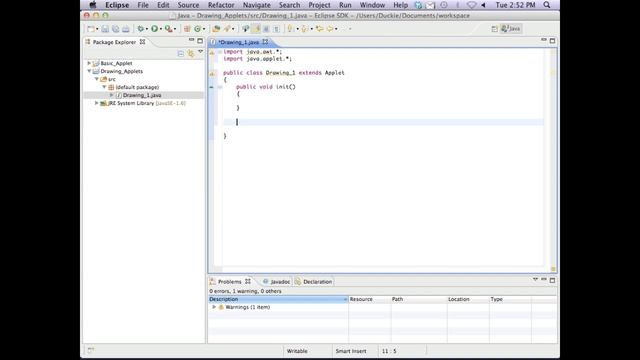Collapse the src folder node

tap(97, 79)
